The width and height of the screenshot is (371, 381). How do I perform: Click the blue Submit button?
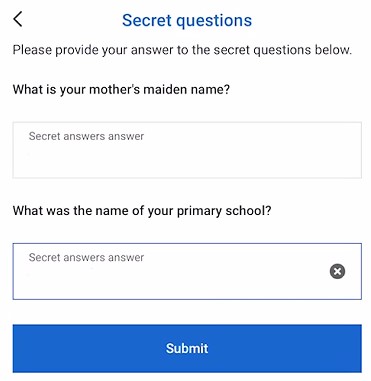tap(187, 348)
